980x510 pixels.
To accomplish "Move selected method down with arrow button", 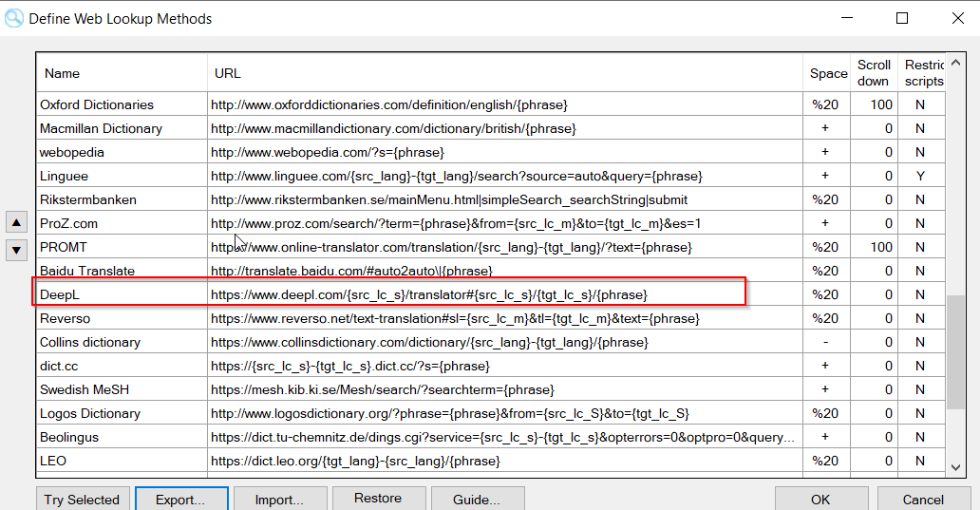I will tap(16, 251).
